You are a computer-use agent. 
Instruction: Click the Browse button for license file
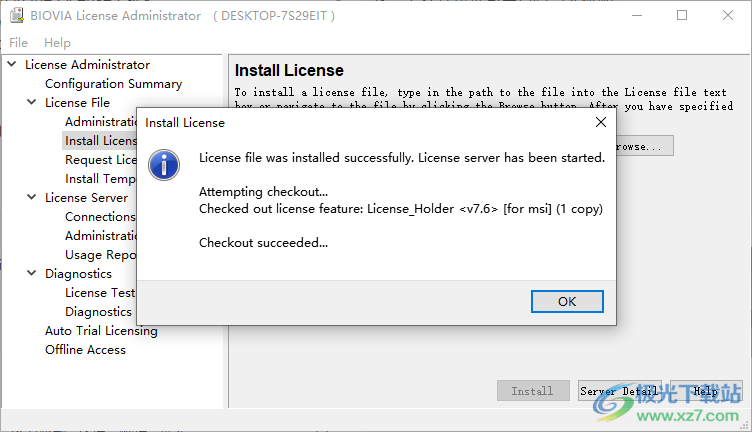click(x=645, y=146)
